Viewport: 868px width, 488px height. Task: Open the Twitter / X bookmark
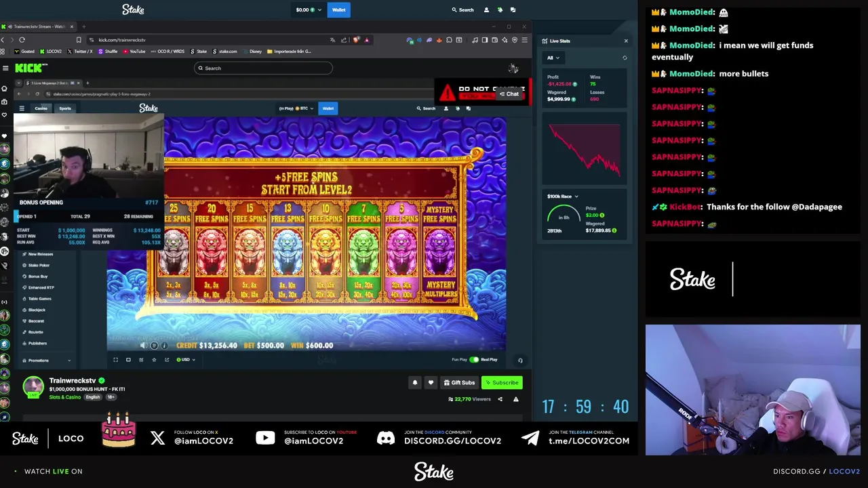[x=81, y=52]
